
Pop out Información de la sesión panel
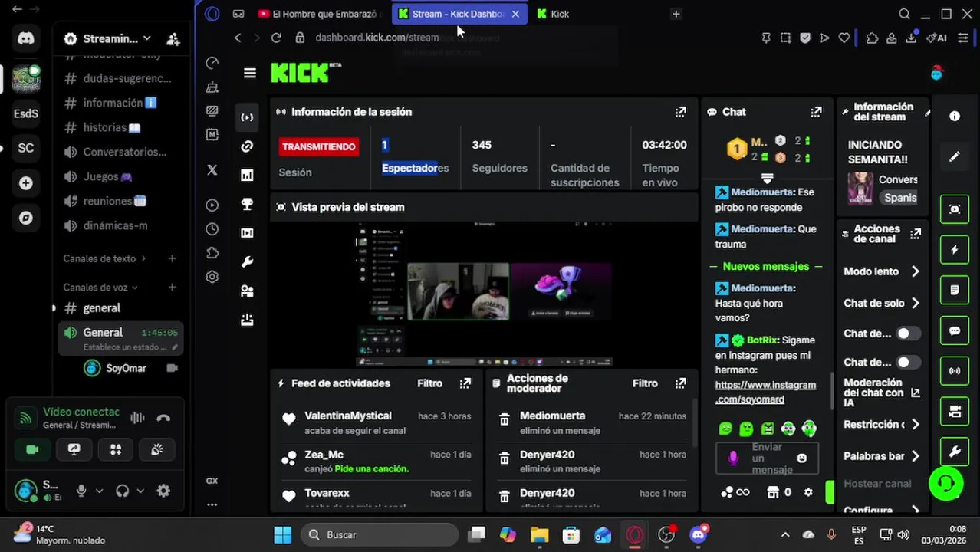680,112
